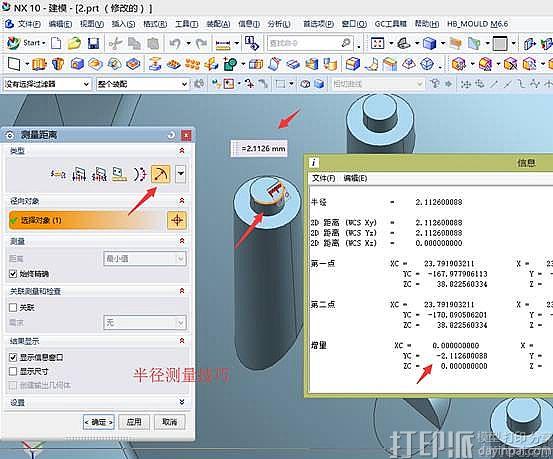
Task: Click the point constructor icon beside 选择对象
Action: tap(177, 221)
